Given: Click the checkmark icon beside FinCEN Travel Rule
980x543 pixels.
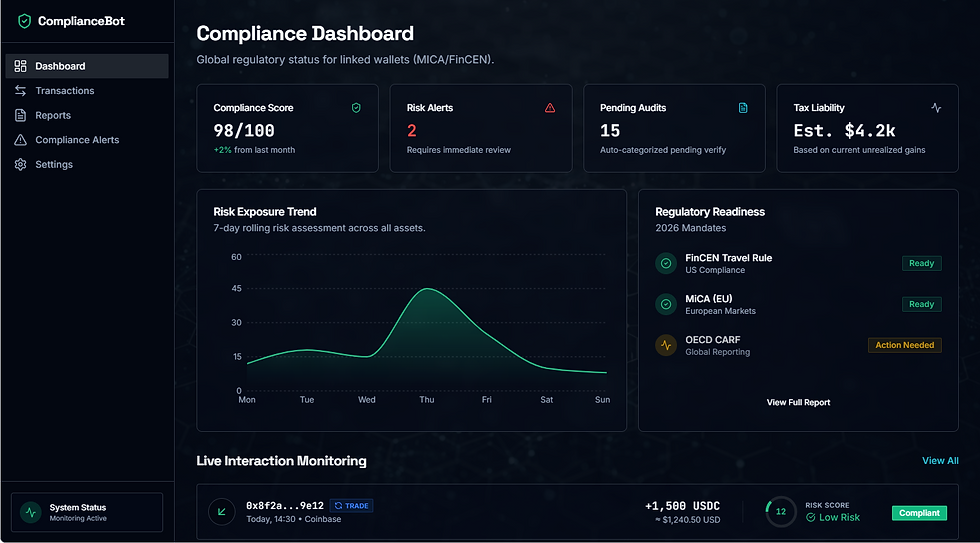Looking at the screenshot, I should 666,263.
